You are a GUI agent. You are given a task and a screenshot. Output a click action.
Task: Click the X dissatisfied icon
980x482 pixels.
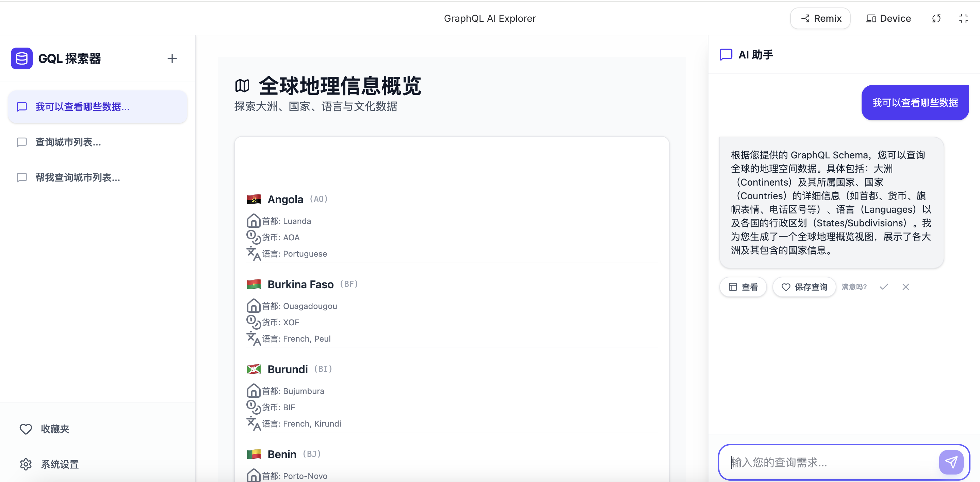pyautogui.click(x=905, y=287)
